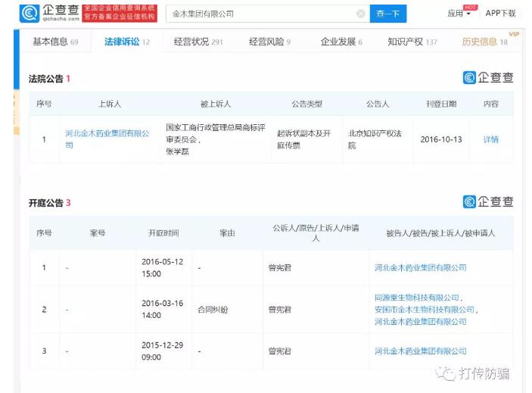Click the 2016-10-13 publication date cell
This screenshot has width=532, height=393.
tap(441, 139)
